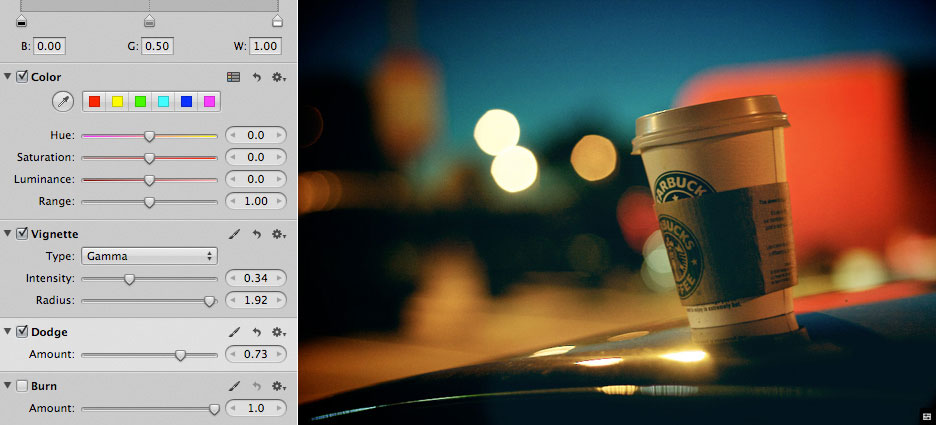This screenshot has height=425, width=936.
Task: Reset the Burn adjustment
Action: point(257,386)
